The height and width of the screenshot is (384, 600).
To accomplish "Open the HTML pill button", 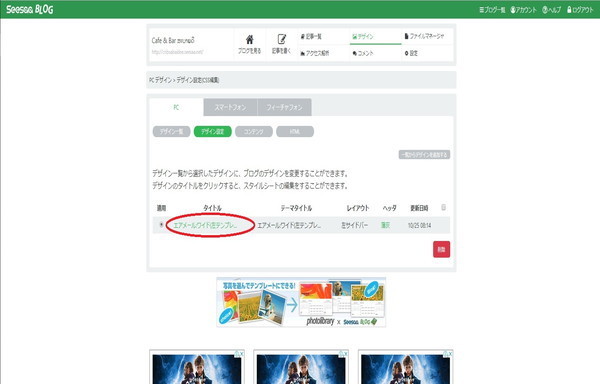I will 295,132.
